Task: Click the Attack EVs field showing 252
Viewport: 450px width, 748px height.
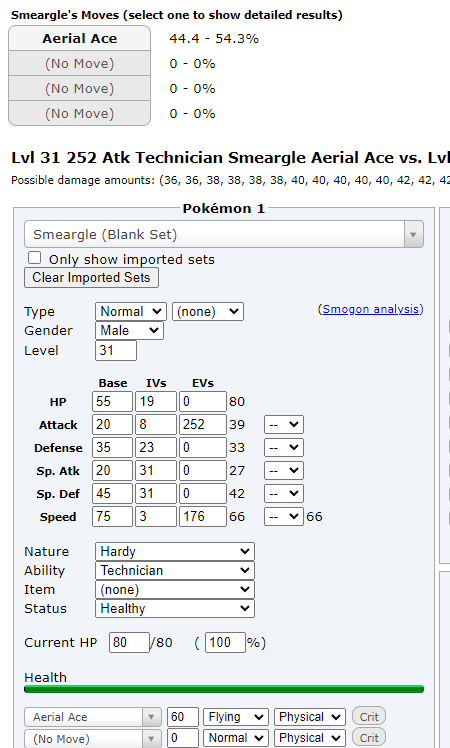Action: click(202, 425)
